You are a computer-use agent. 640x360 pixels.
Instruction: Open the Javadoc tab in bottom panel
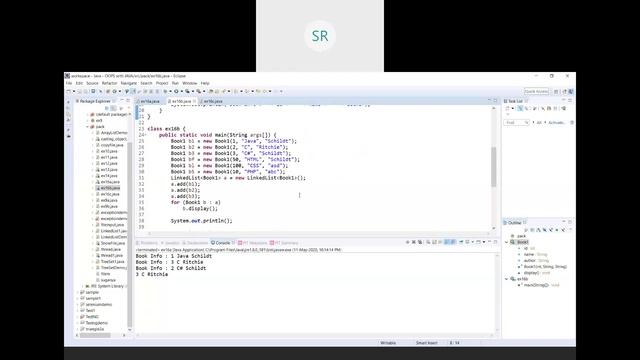[171, 243]
